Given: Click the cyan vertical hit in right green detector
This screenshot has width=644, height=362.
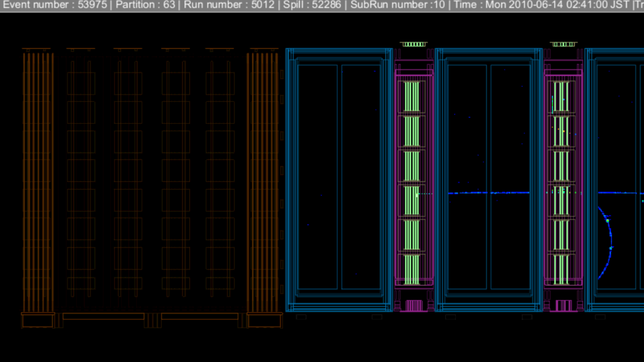Looking at the screenshot, I should click(x=553, y=104).
